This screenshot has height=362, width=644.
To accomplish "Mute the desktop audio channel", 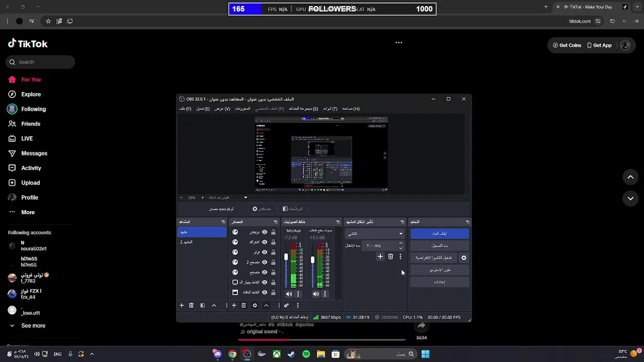I will click(x=315, y=294).
